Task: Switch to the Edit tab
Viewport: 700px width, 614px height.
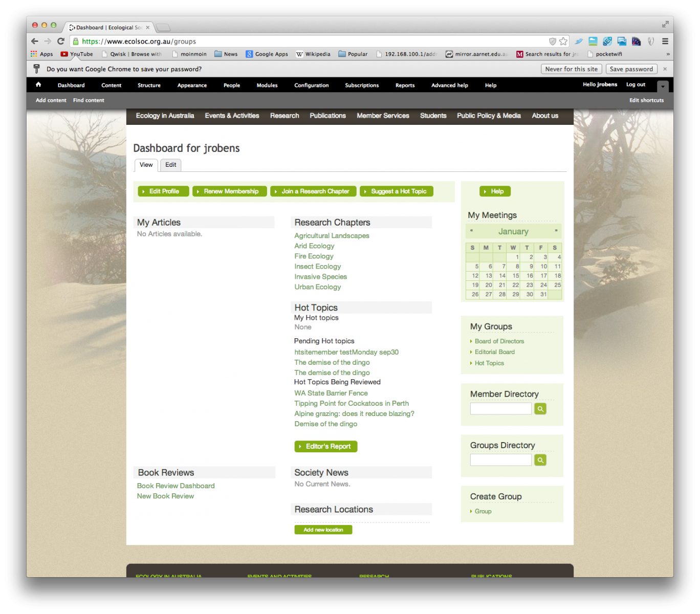Action: pos(171,165)
